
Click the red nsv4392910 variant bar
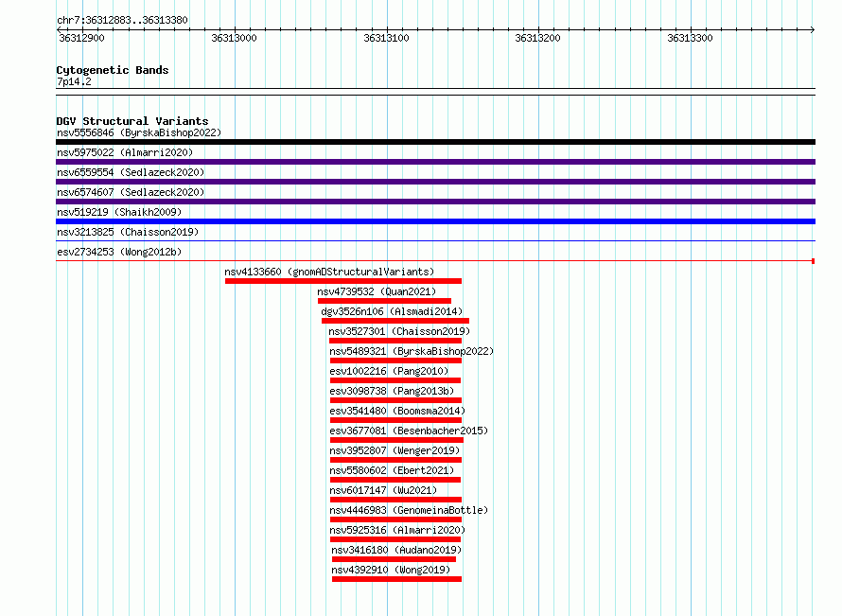(396, 579)
